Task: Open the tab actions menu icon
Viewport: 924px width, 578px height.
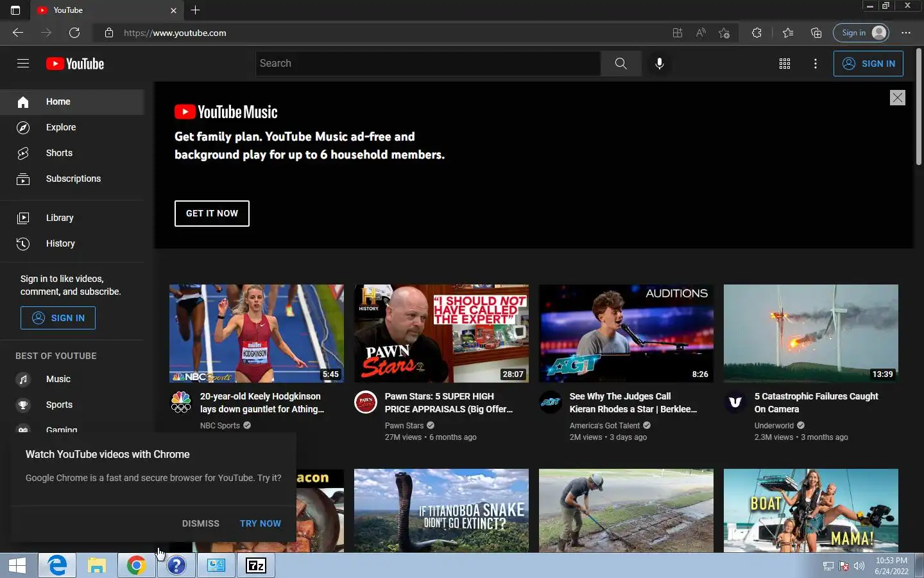Action: pyautogui.click(x=15, y=10)
